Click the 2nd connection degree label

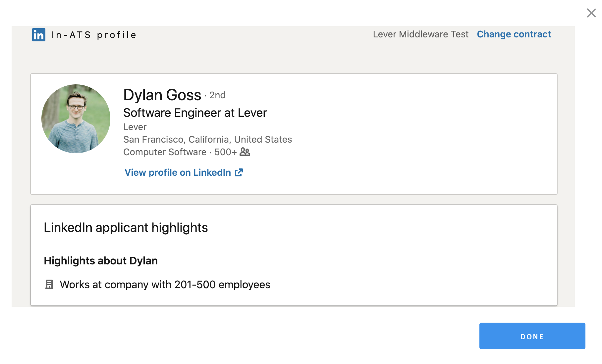217,95
